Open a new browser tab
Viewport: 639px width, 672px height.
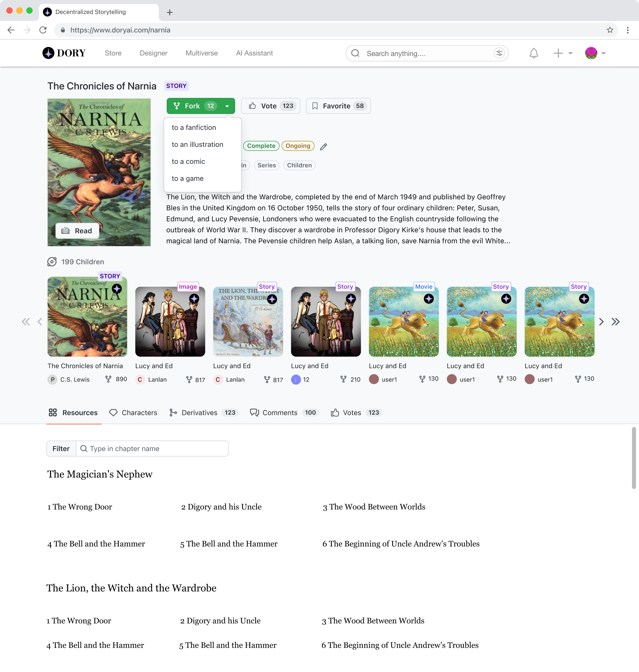point(170,13)
